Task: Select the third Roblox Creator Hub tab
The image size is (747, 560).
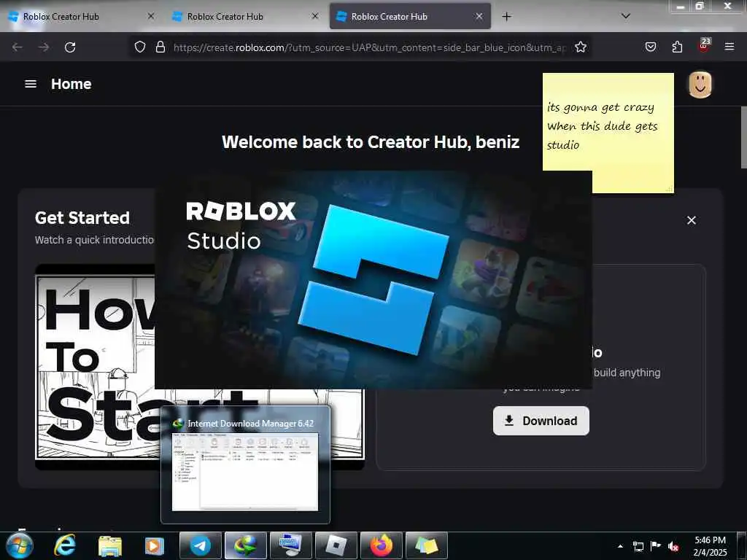Action: [x=410, y=17]
